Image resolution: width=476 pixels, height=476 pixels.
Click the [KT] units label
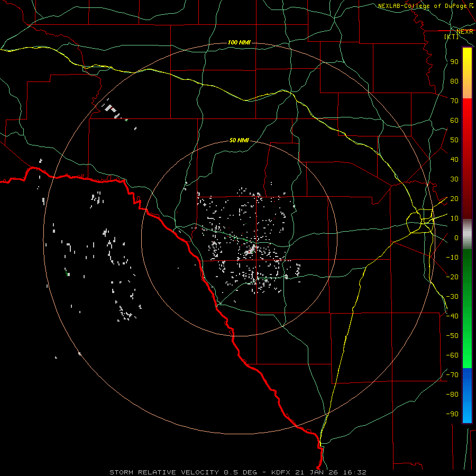[452, 36]
